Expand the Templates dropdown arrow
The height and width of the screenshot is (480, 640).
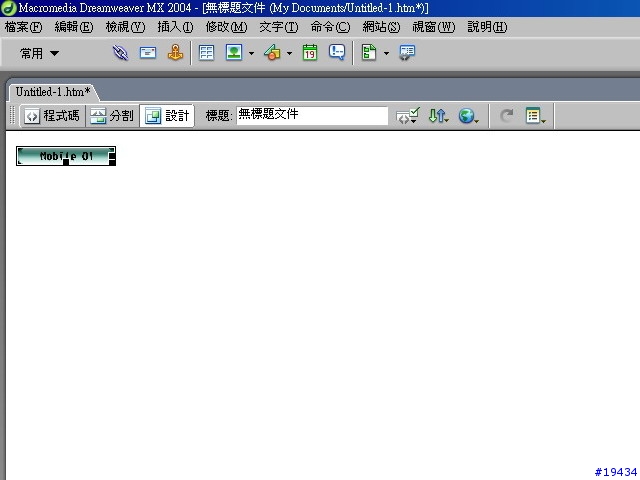coord(386,53)
